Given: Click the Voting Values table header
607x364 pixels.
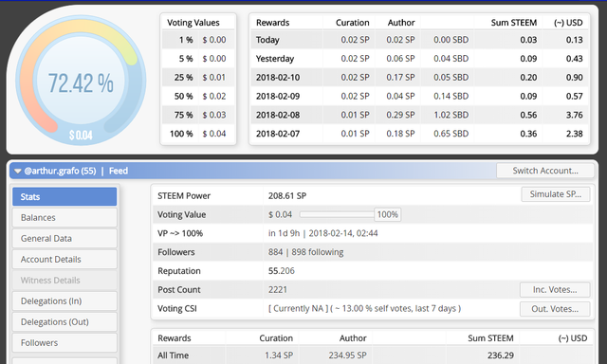Looking at the screenshot, I should pos(193,23).
